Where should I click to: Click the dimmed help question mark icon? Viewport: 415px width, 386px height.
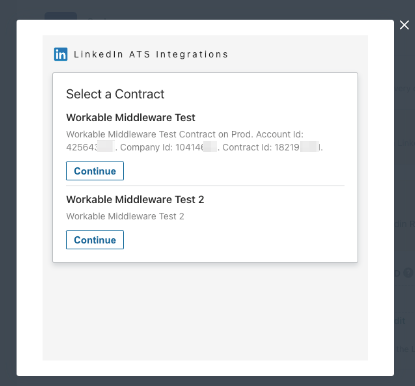pos(408,273)
